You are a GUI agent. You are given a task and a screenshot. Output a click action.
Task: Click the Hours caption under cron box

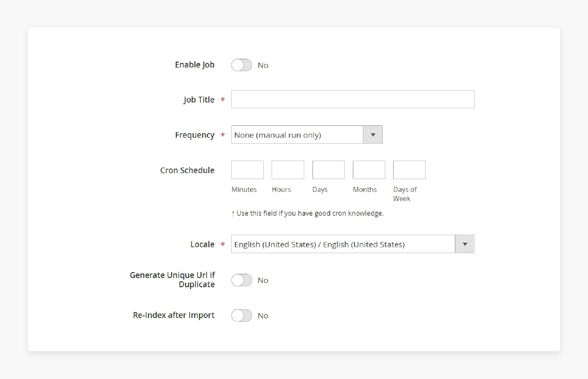coord(281,190)
